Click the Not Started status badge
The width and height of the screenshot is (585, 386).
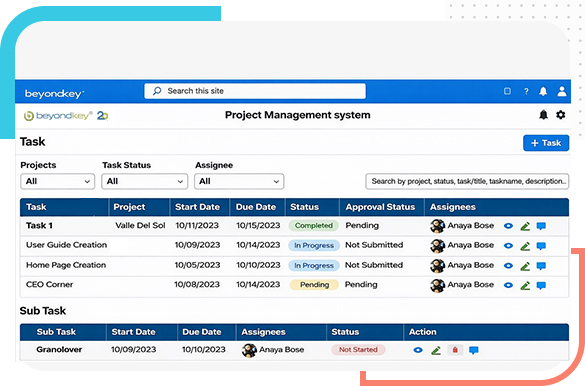[x=358, y=350]
